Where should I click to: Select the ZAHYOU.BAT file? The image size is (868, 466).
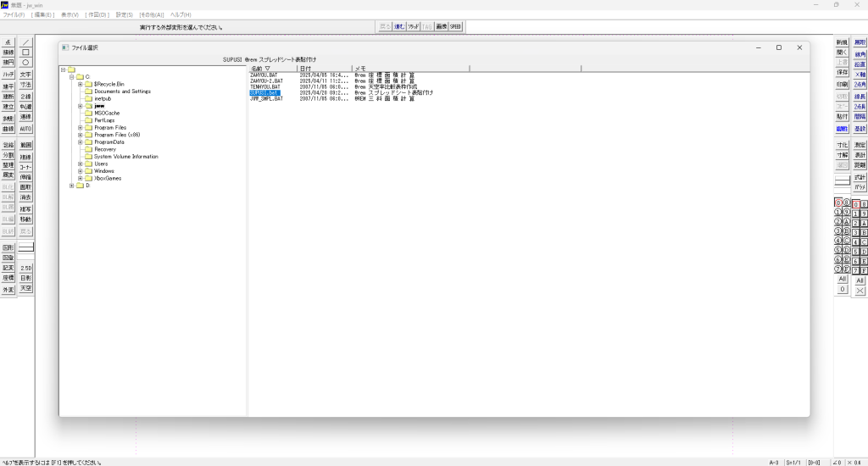coord(264,75)
